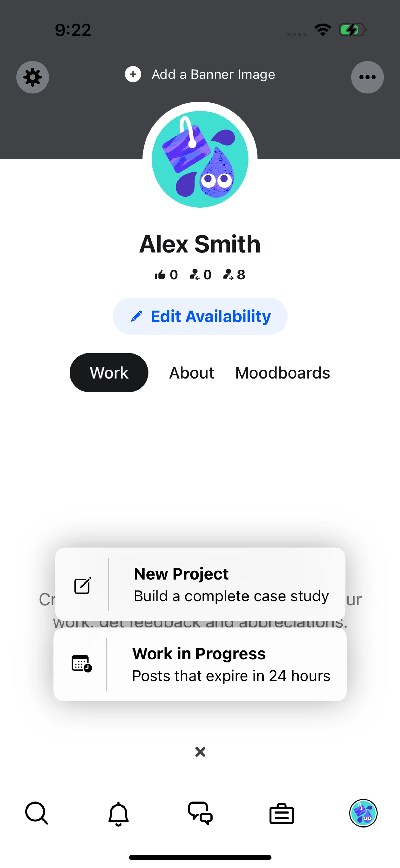The width and height of the screenshot is (400, 868).
Task: Open the three-dot more options menu
Action: click(367, 77)
